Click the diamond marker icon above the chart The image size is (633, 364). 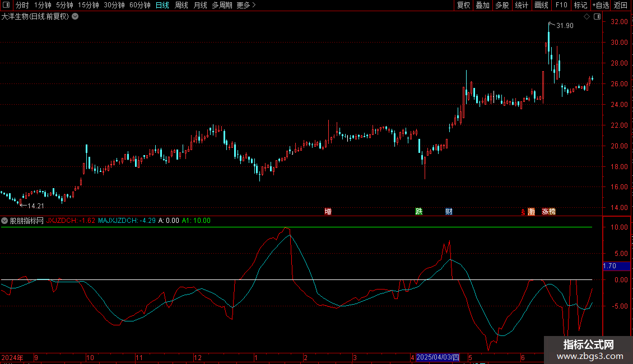pyautogui.click(x=587, y=17)
